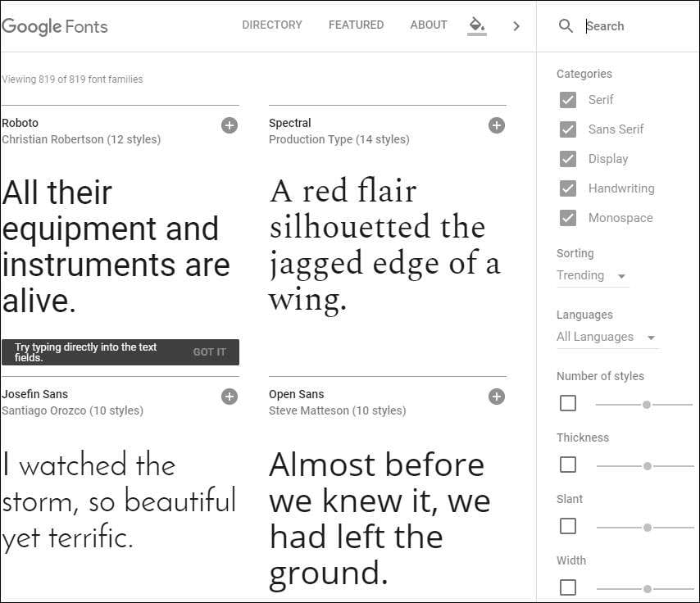This screenshot has height=603, width=700.
Task: Click 'Viewing 819 of 819 font families' text
Action: (x=72, y=79)
